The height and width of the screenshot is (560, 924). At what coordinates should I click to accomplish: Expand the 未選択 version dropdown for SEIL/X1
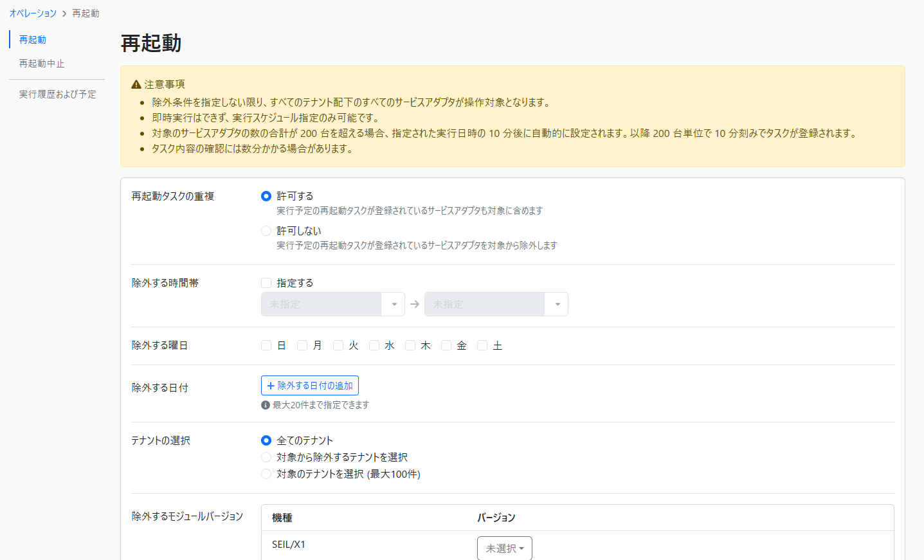[504, 548]
